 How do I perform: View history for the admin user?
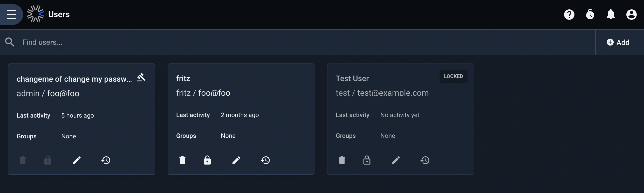point(106,160)
